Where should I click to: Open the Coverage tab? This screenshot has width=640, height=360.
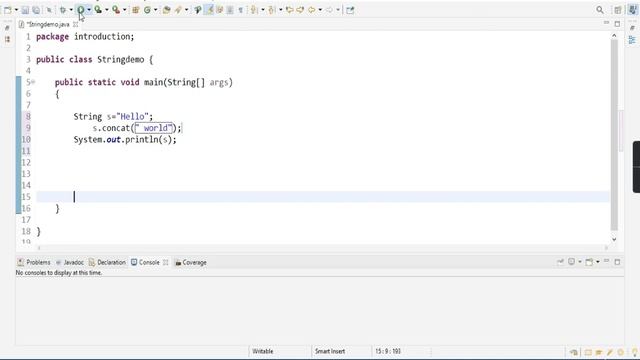(191, 262)
